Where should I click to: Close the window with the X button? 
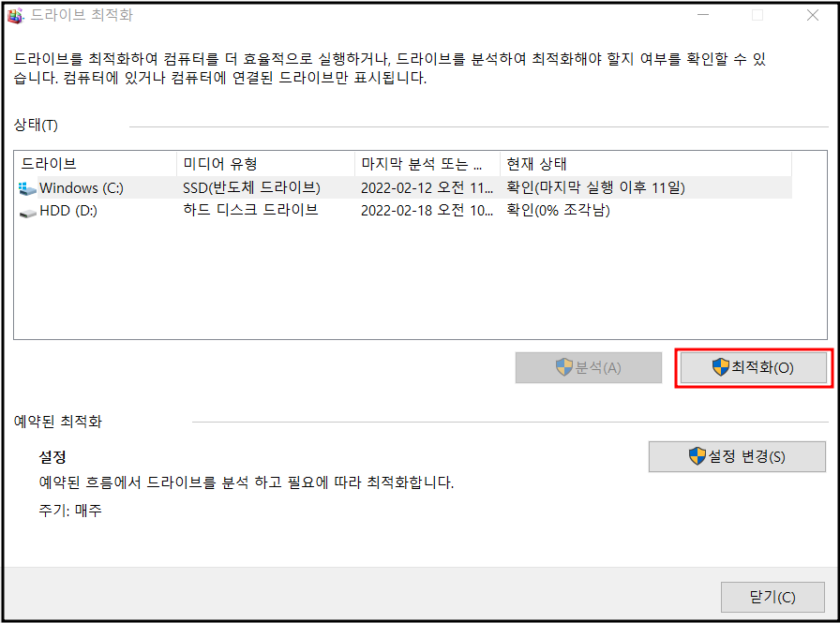812,15
